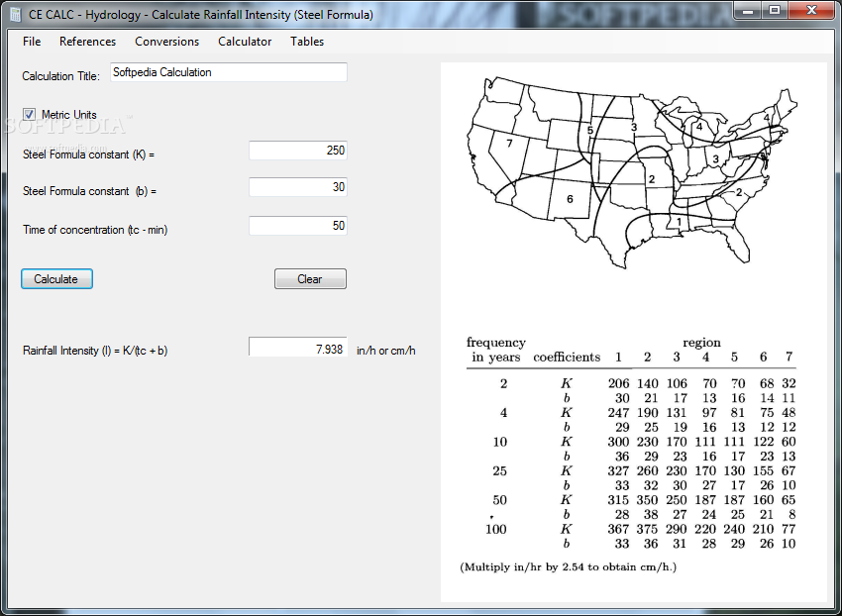842x616 pixels.
Task: Click the 'Multiply in/hr by 2.54' note
Action: (x=569, y=567)
